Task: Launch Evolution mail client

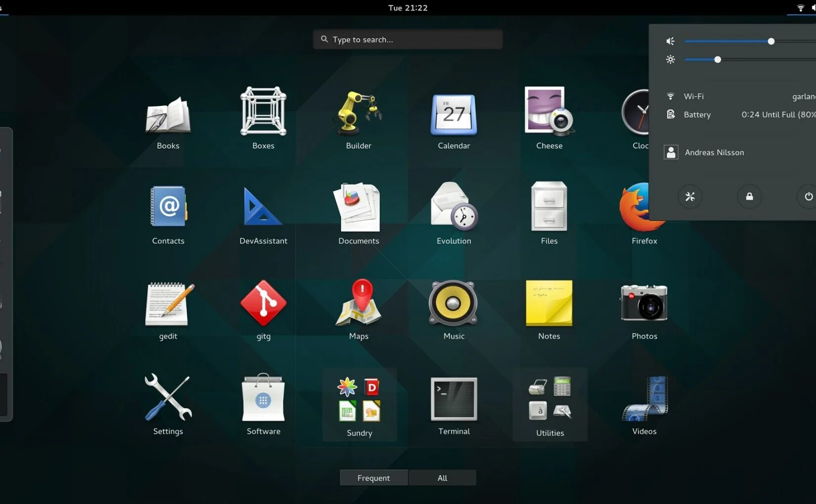Action: pos(454,213)
